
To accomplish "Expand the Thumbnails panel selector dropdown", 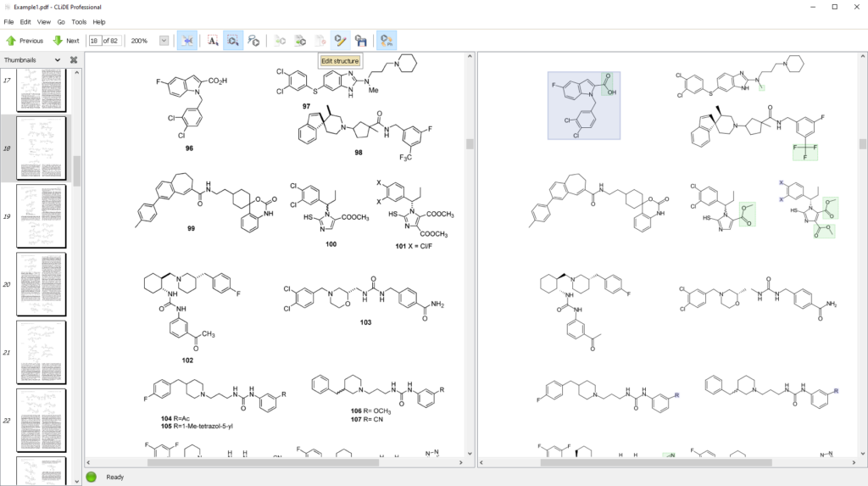I will (x=58, y=60).
